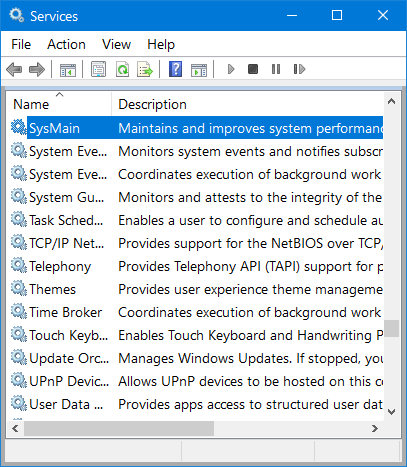Click the gear icon beside System Gu...
This screenshot has width=407, height=467.
(19, 196)
